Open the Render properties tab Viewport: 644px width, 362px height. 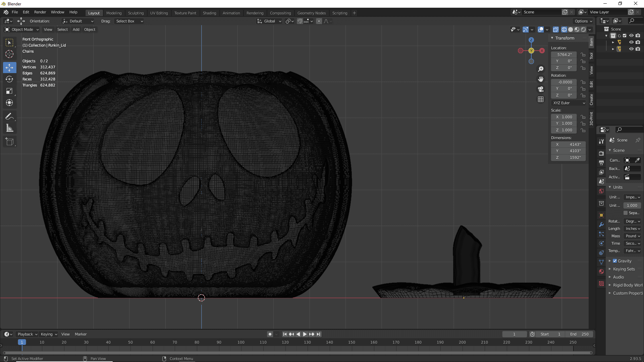601,153
